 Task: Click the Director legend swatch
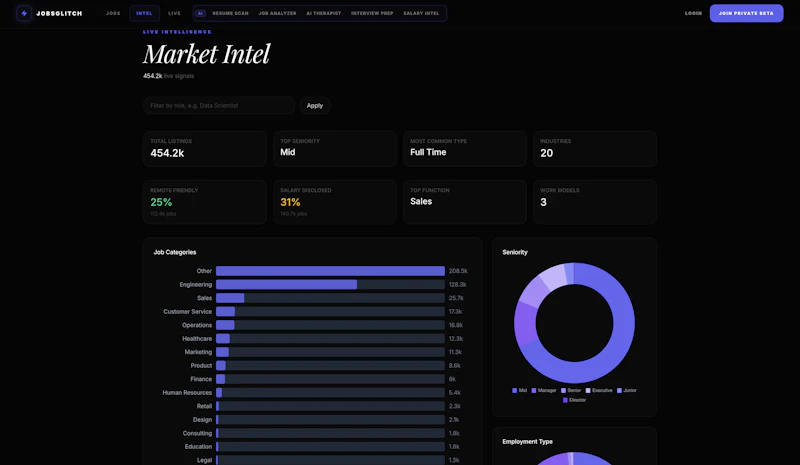tap(565, 400)
